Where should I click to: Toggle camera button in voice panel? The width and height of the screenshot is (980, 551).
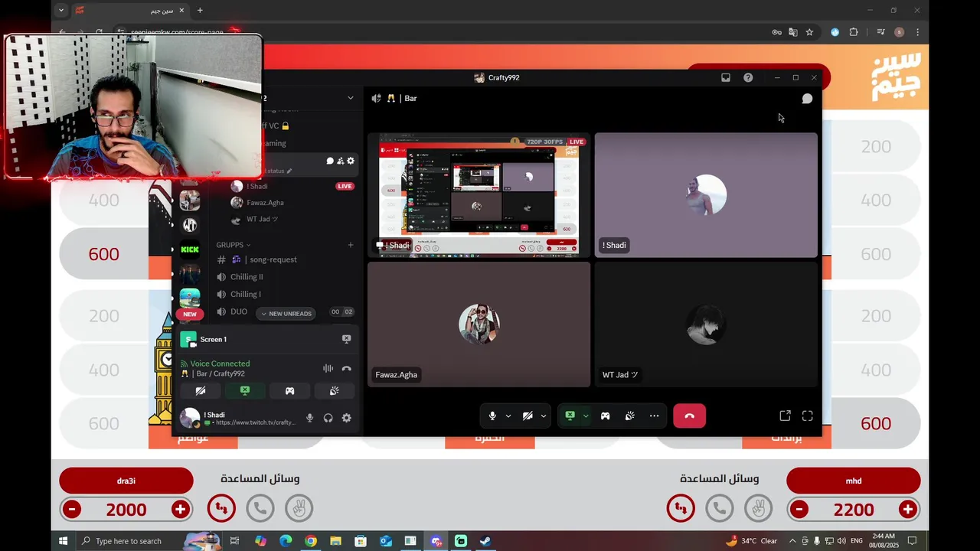[201, 391]
